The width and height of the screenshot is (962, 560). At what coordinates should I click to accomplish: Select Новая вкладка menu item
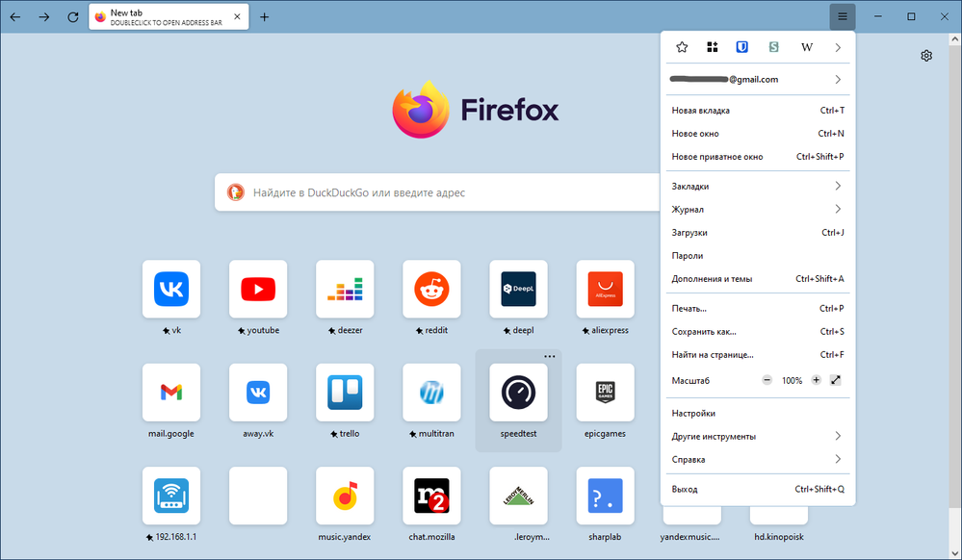[x=758, y=111]
